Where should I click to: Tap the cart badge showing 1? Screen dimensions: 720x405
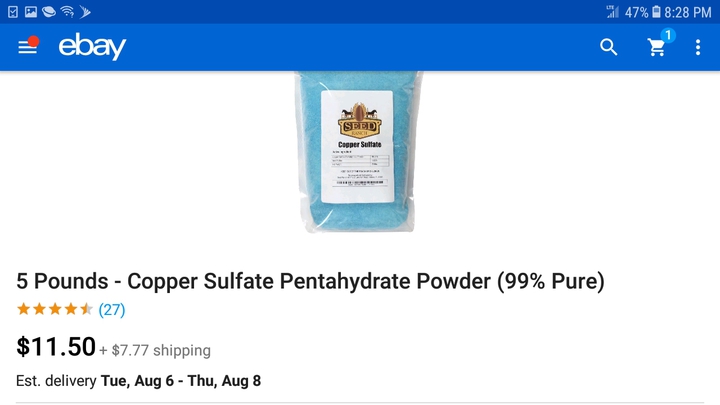click(x=668, y=35)
